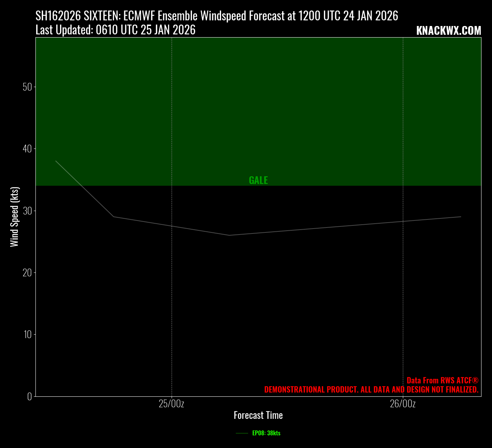
Task: Select the EP08: 38kts legend label
Action: click(x=266, y=433)
